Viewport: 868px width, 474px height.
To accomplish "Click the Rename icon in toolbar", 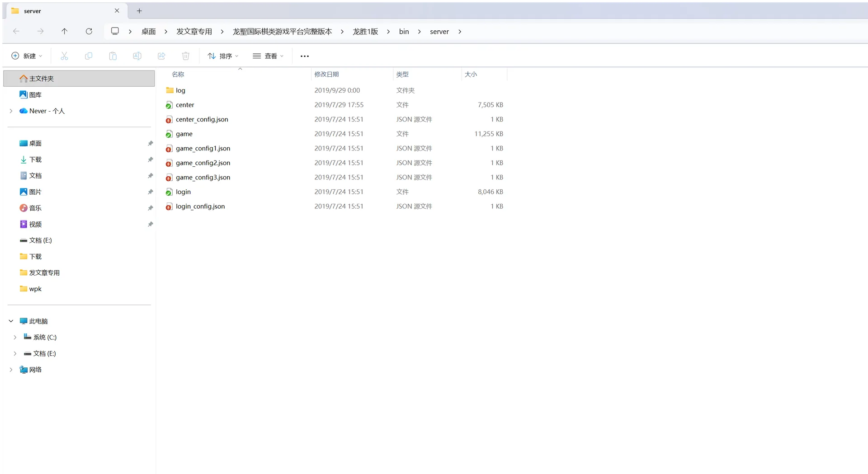I will [137, 56].
